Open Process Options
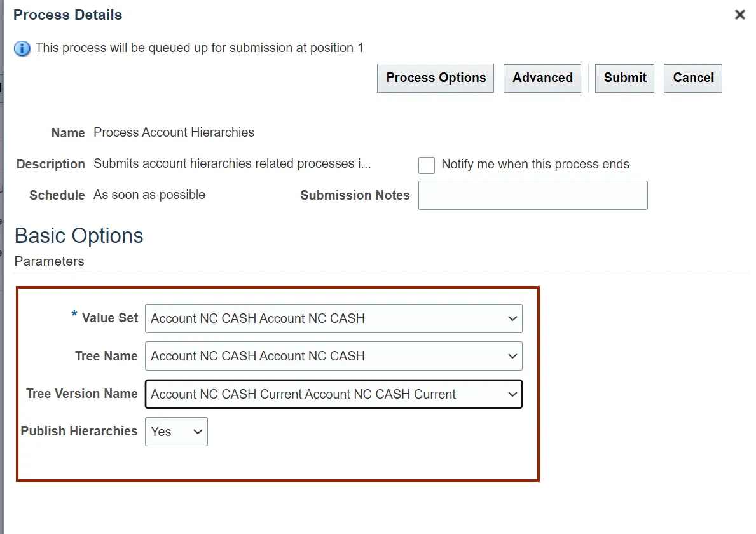 tap(436, 78)
